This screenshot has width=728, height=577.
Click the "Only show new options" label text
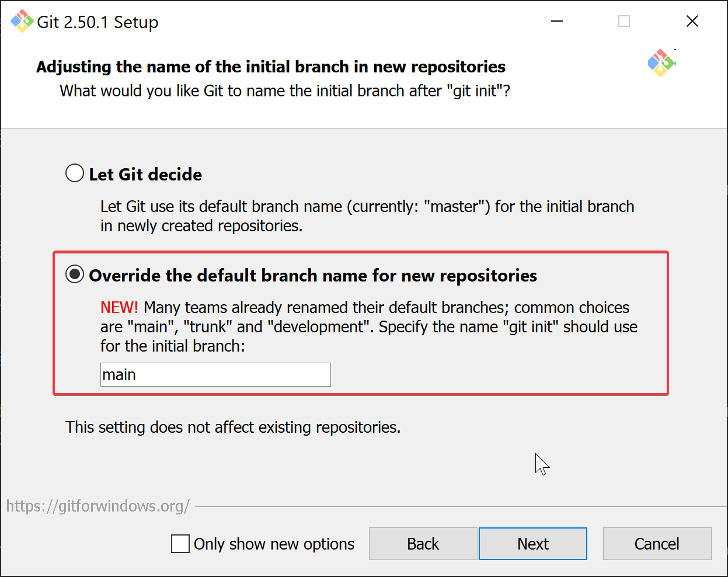click(274, 544)
